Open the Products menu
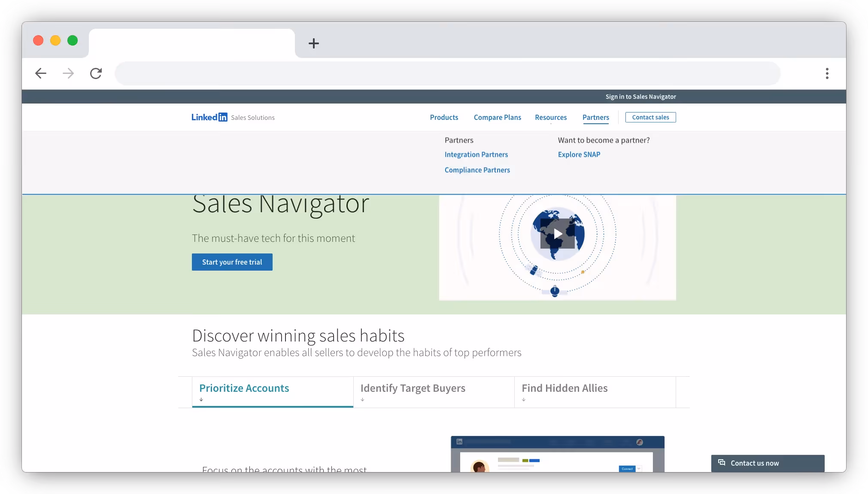The image size is (868, 494). pos(444,117)
